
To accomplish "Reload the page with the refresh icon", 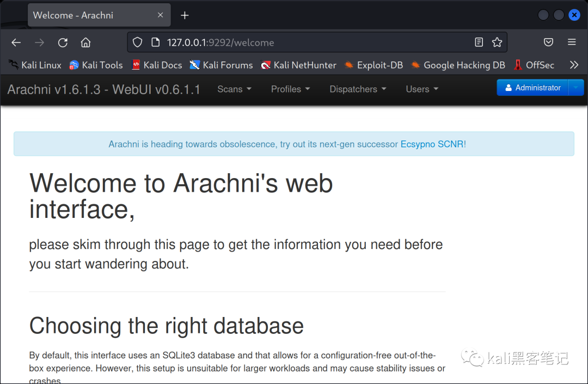I will coord(63,42).
